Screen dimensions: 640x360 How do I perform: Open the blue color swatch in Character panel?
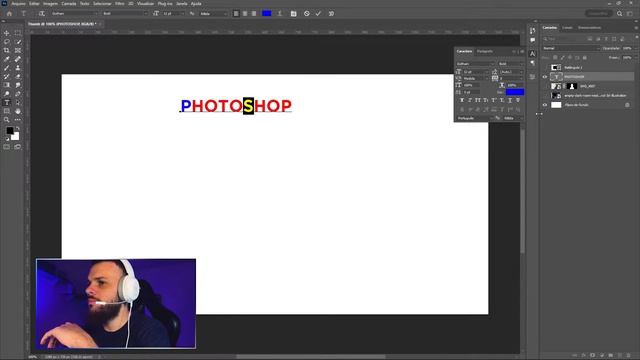[x=515, y=92]
